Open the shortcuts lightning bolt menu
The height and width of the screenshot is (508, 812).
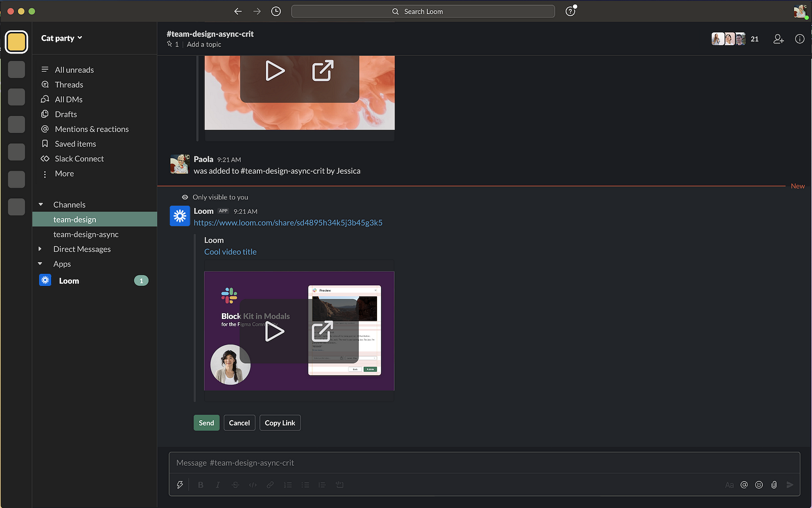[180, 485]
